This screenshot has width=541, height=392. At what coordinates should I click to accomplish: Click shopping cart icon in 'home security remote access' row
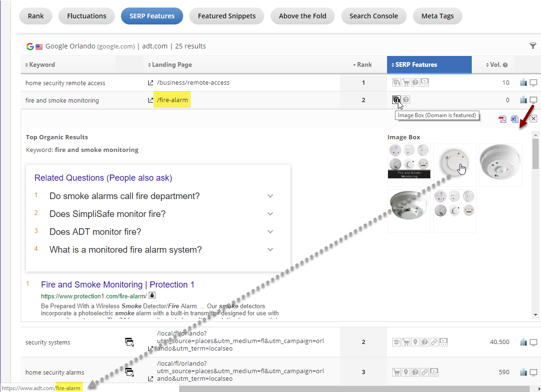click(405, 83)
